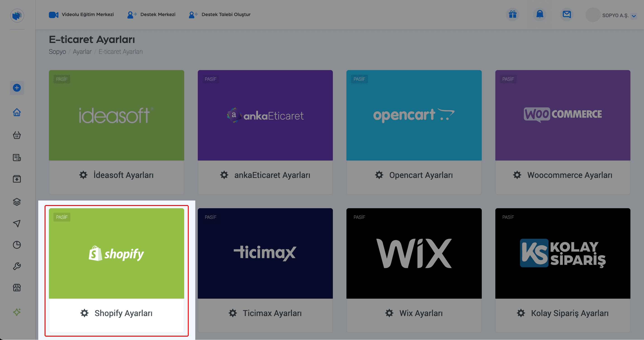The width and height of the screenshot is (644, 340).
Task: Click the Wix logo card thumbnail
Action: pyautogui.click(x=414, y=253)
